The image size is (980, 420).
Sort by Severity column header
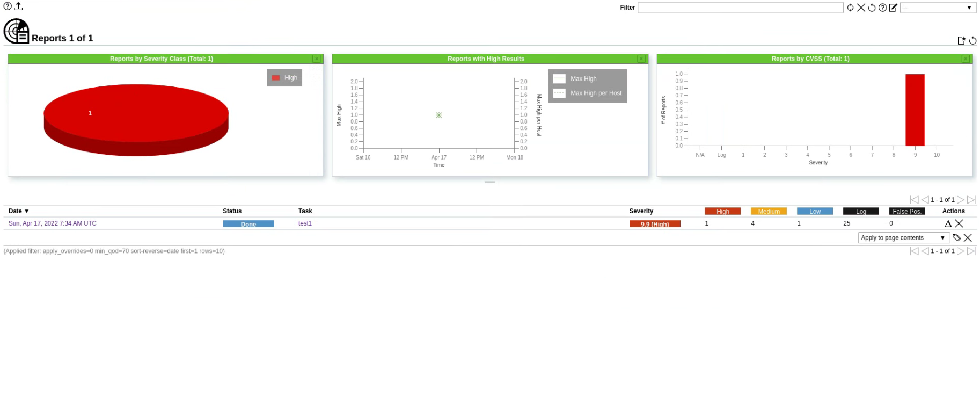[x=641, y=211]
